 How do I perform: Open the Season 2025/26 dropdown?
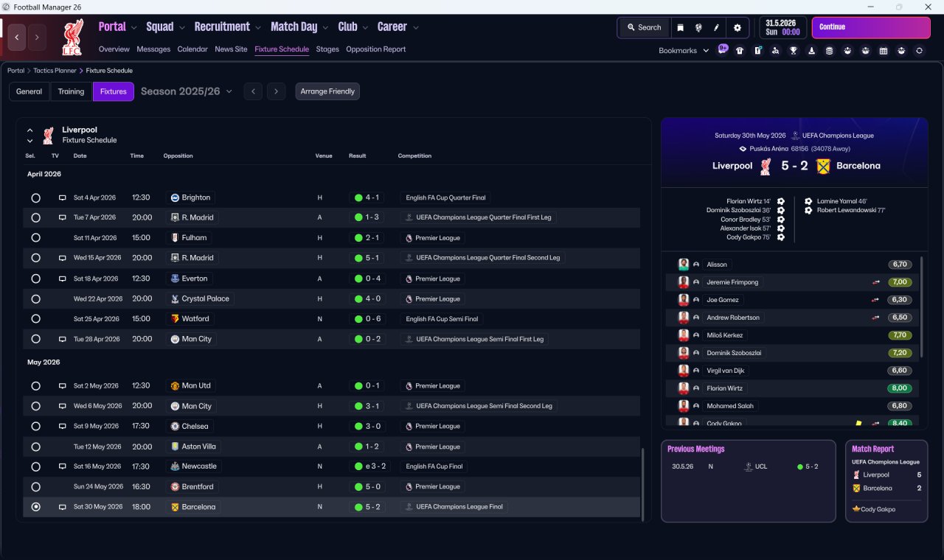point(187,91)
